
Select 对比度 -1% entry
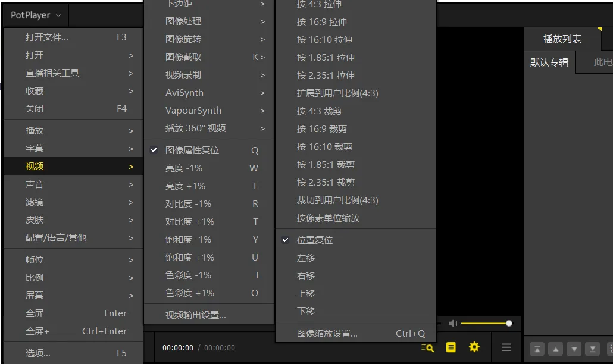209,204
